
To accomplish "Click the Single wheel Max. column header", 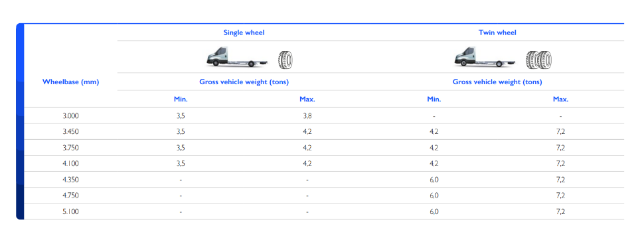I will [x=307, y=99].
